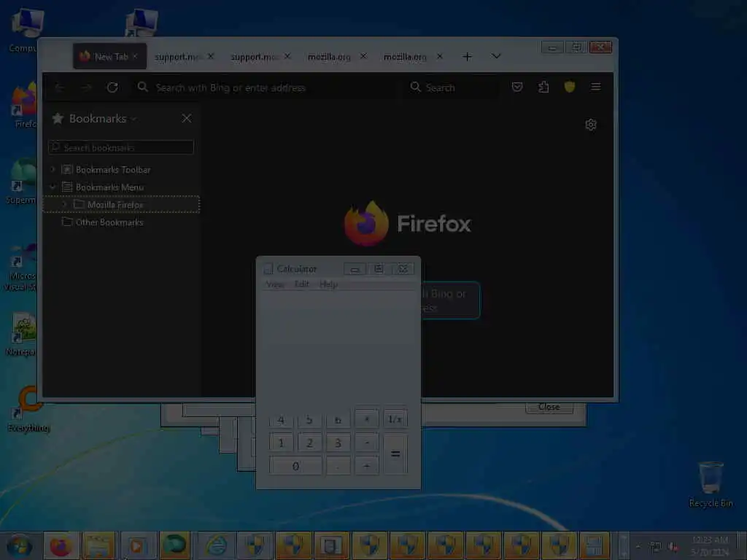This screenshot has height=560, width=747.
Task: Click the Calculator taskbar icon
Action: (594, 545)
